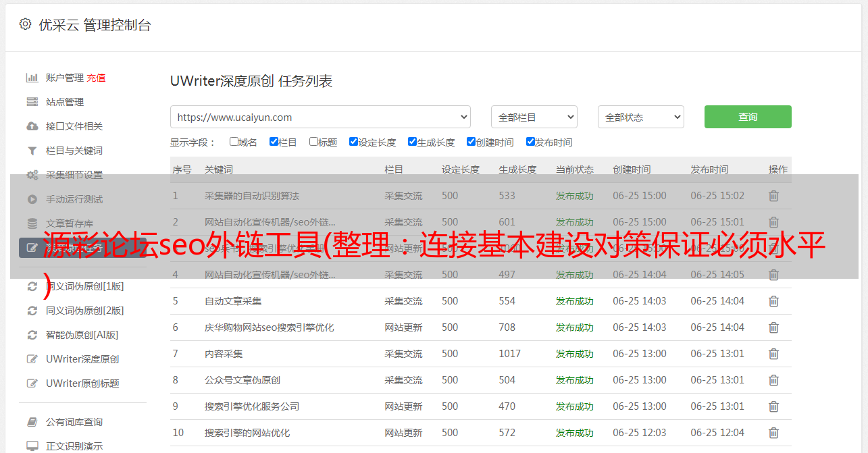Open 账户管理 in sidebar
868x453 pixels.
(x=65, y=78)
